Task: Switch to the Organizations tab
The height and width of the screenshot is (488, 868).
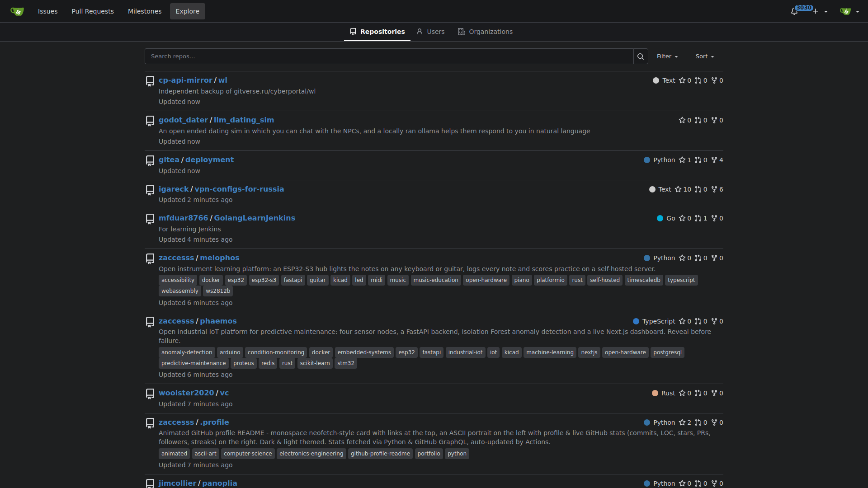Action: click(485, 32)
